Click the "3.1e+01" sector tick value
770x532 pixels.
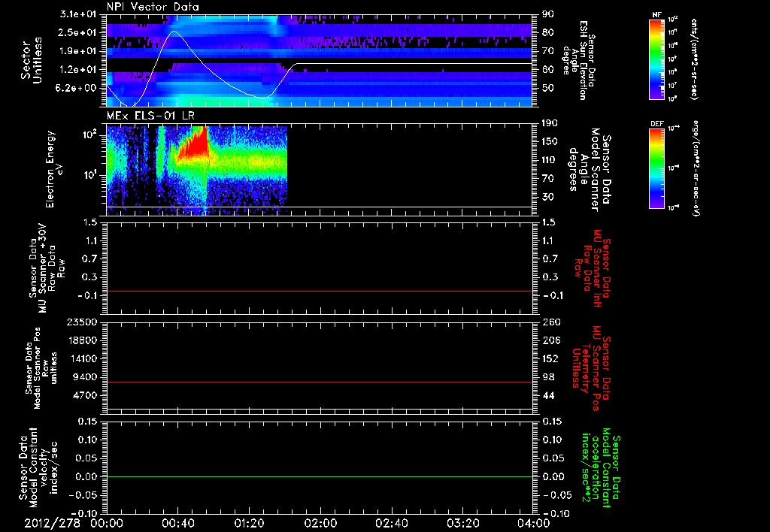[77, 14]
